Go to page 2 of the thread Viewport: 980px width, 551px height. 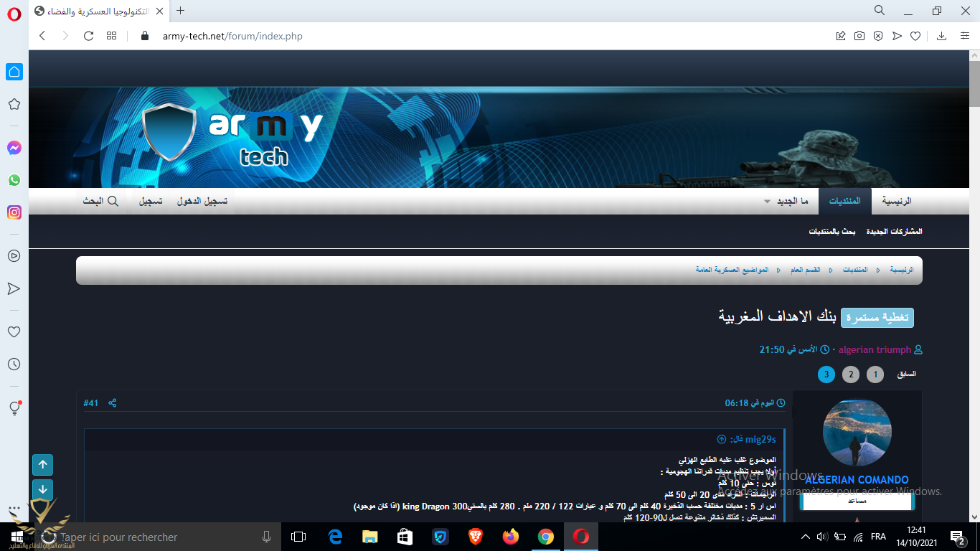(850, 375)
